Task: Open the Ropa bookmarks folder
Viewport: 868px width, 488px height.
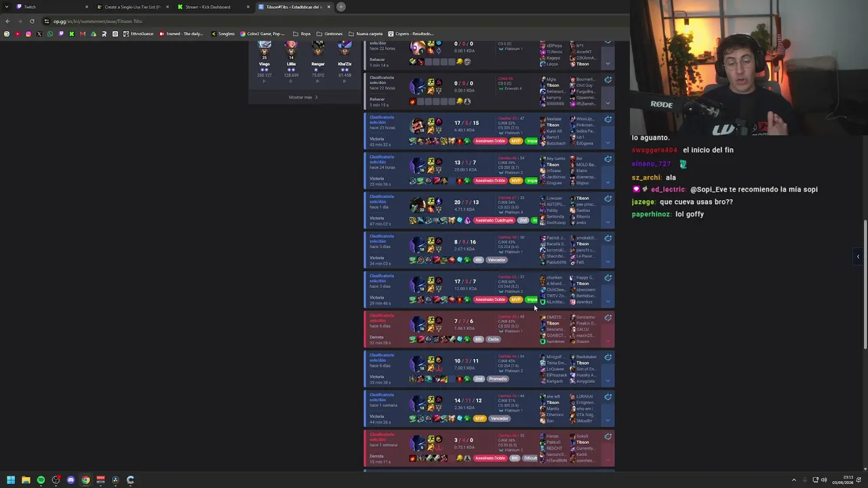Action: (302, 34)
